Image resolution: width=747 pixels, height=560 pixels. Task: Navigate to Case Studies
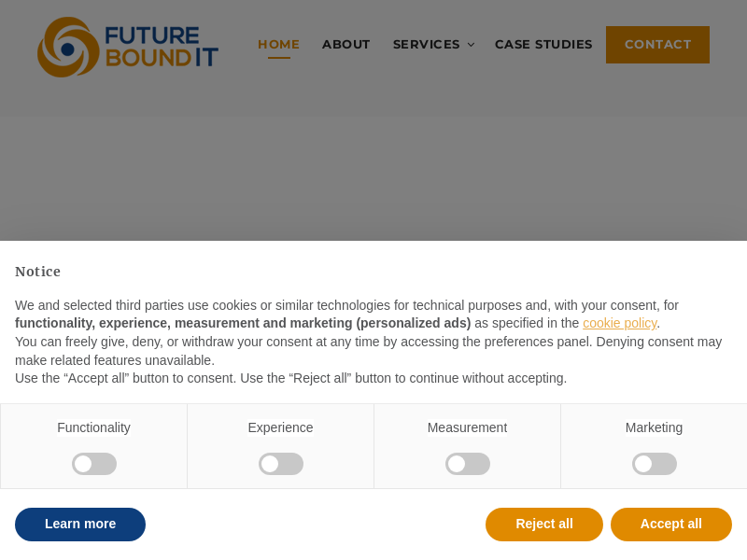coord(543,44)
